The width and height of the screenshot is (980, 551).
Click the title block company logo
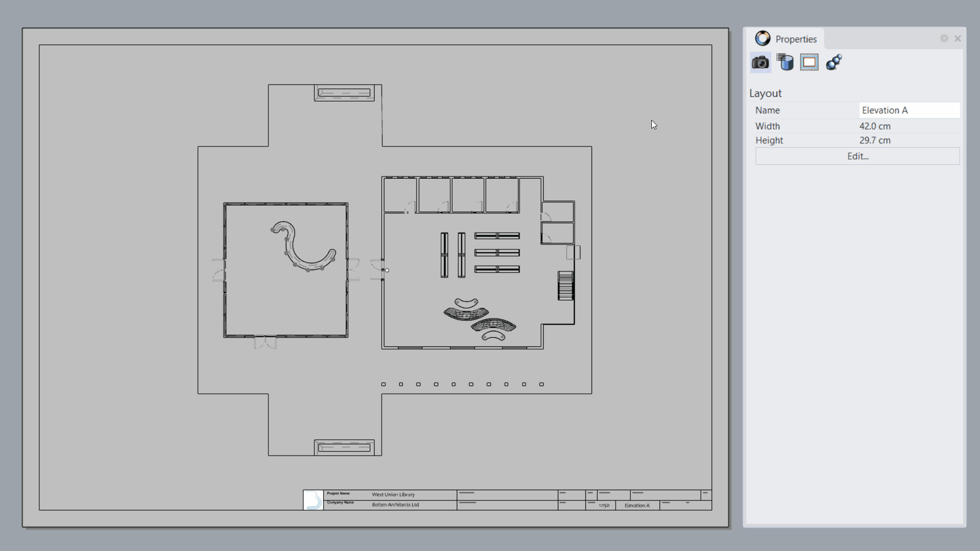tap(313, 500)
